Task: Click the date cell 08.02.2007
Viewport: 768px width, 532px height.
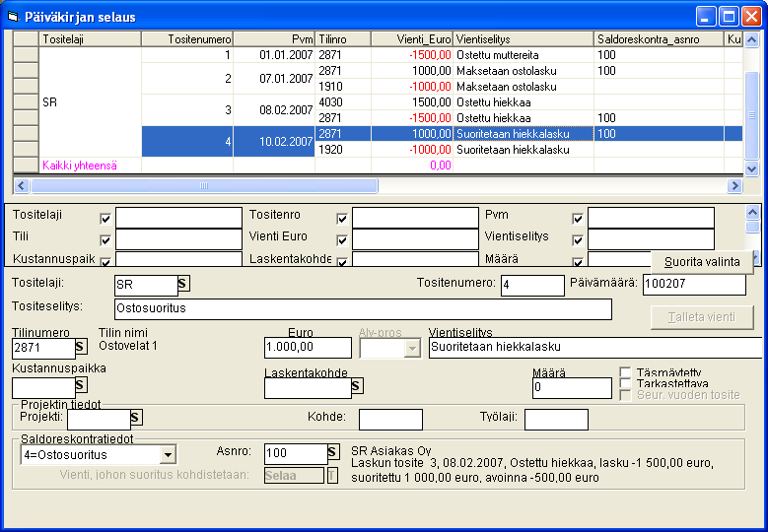Action: (x=274, y=110)
